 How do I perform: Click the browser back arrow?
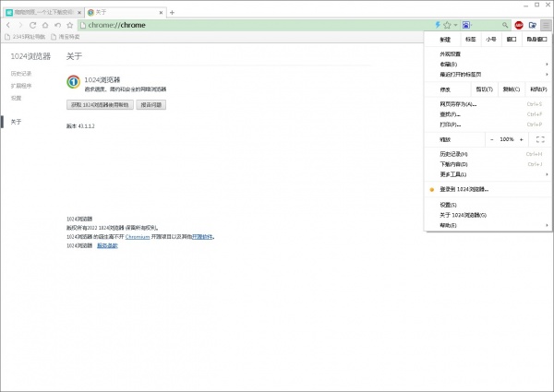[8, 25]
